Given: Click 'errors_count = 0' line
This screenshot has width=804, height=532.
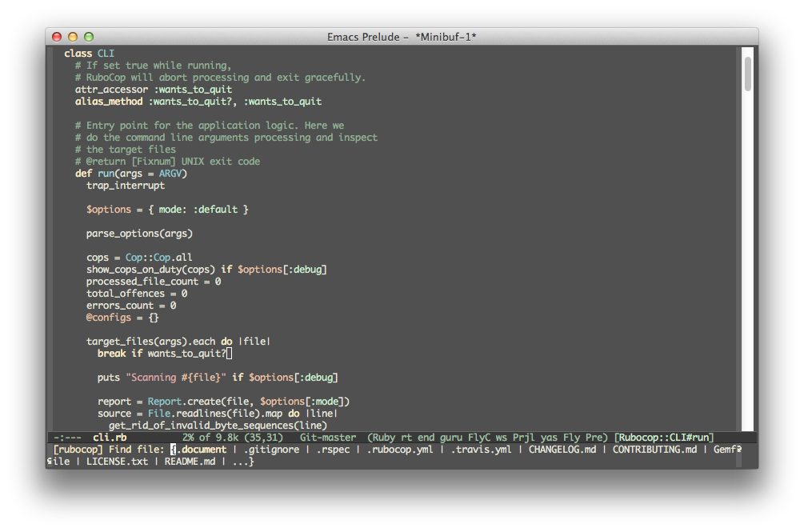Looking at the screenshot, I should click(131, 306).
